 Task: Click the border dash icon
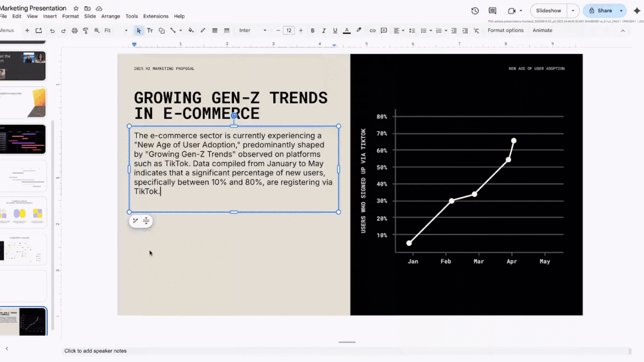(226, 31)
